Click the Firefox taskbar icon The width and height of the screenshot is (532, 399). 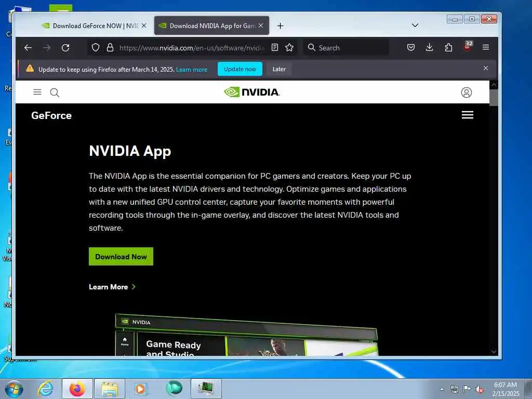click(x=77, y=389)
